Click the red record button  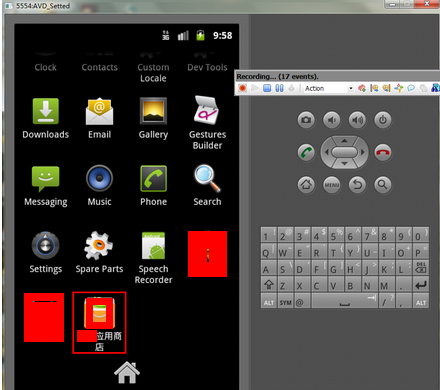click(243, 88)
